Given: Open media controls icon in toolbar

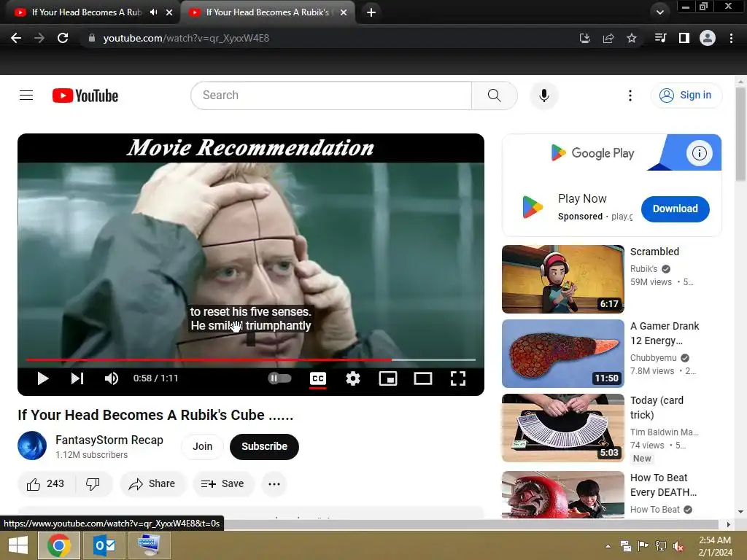Looking at the screenshot, I should (660, 38).
